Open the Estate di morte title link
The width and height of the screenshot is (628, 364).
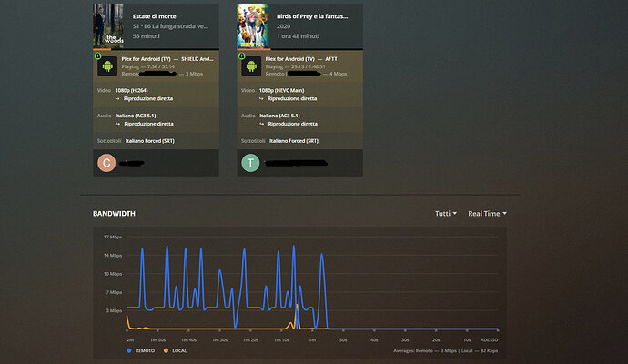click(x=154, y=16)
